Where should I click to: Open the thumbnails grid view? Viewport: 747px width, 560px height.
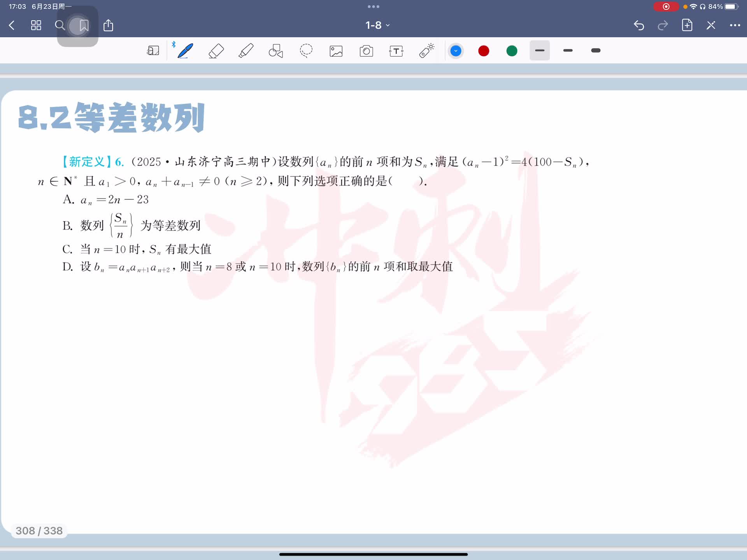(36, 26)
